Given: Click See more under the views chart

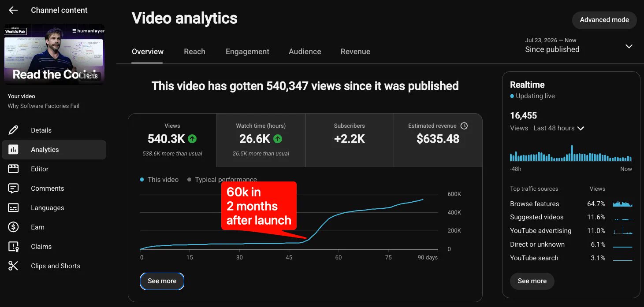Looking at the screenshot, I should click(x=162, y=281).
